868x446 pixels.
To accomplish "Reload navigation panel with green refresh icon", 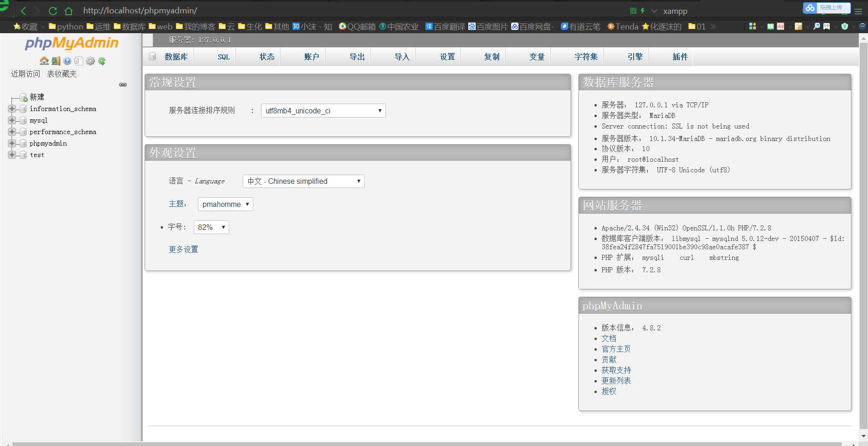I will pyautogui.click(x=102, y=61).
